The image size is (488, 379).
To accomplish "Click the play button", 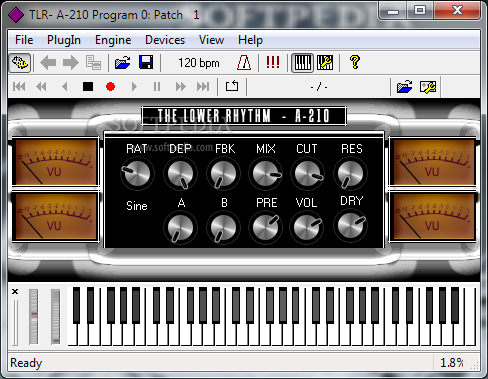I will (134, 87).
